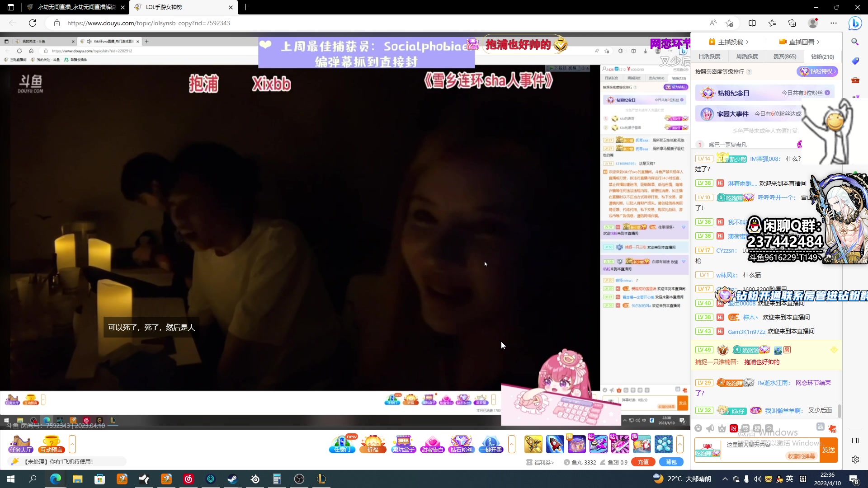This screenshot has height=488, width=868.
Task: Click the 充值 recharge button
Action: (643, 462)
